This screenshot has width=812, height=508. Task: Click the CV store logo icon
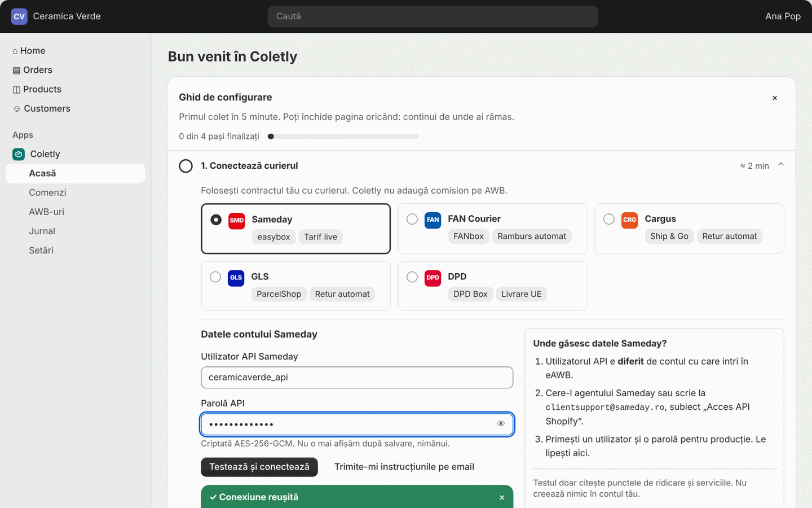[x=19, y=16]
